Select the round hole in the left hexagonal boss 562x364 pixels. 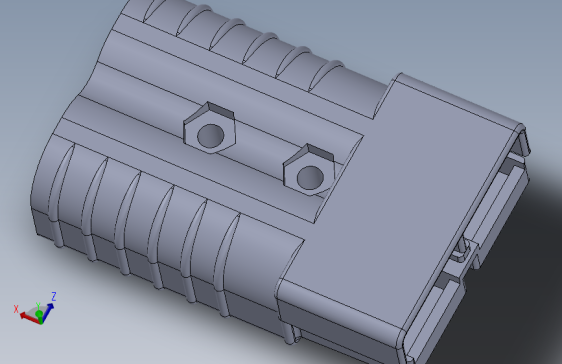click(x=211, y=135)
